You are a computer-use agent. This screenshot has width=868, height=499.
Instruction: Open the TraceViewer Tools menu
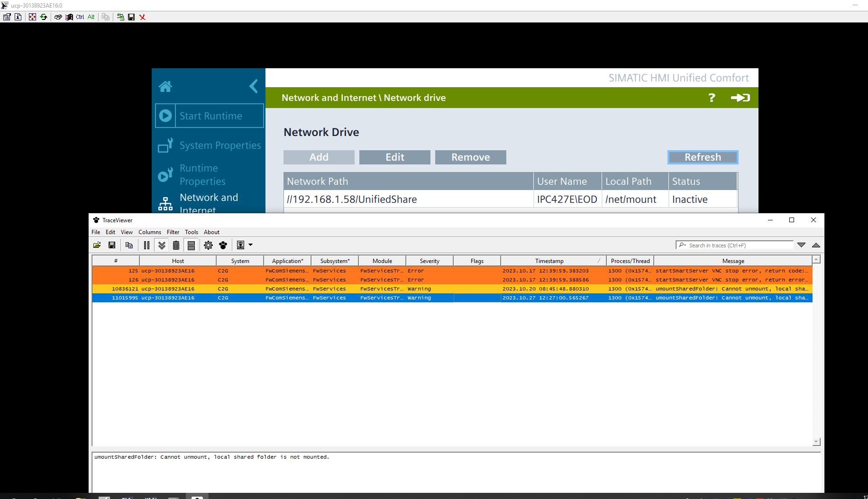[x=192, y=232]
